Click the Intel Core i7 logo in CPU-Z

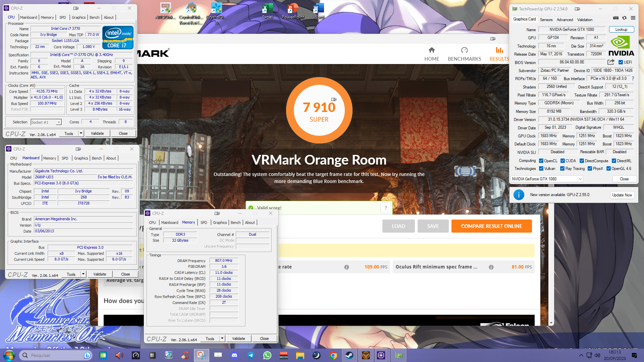pyautogui.click(x=118, y=38)
